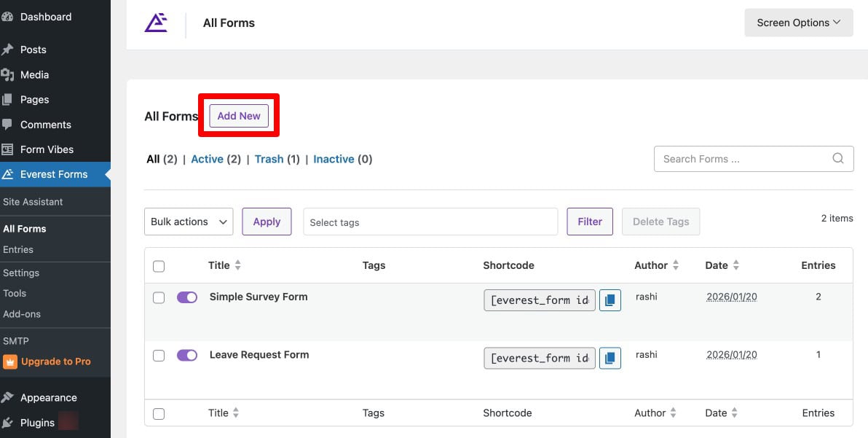
Task: Sort by Author in table footer
Action: click(655, 412)
